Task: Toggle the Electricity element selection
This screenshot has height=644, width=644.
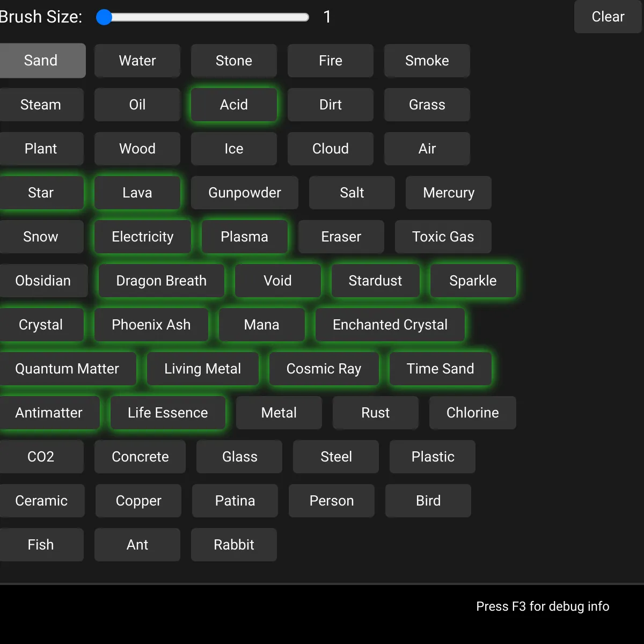Action: [x=142, y=237]
